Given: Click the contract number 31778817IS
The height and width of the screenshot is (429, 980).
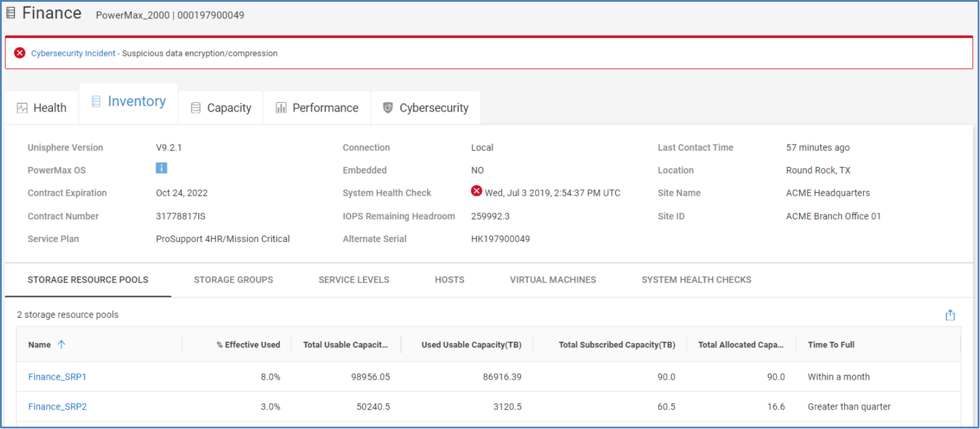Looking at the screenshot, I should (181, 216).
